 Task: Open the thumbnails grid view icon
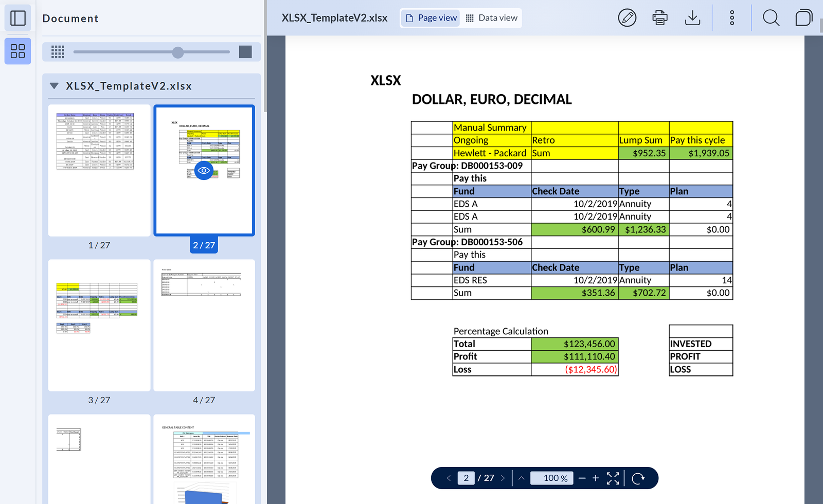[18, 51]
